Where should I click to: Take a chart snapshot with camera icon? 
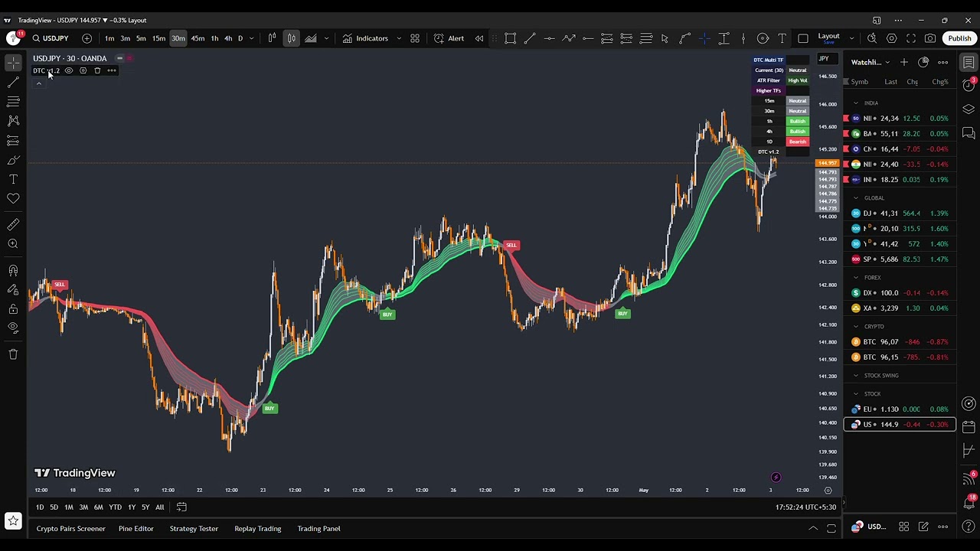click(x=930, y=38)
